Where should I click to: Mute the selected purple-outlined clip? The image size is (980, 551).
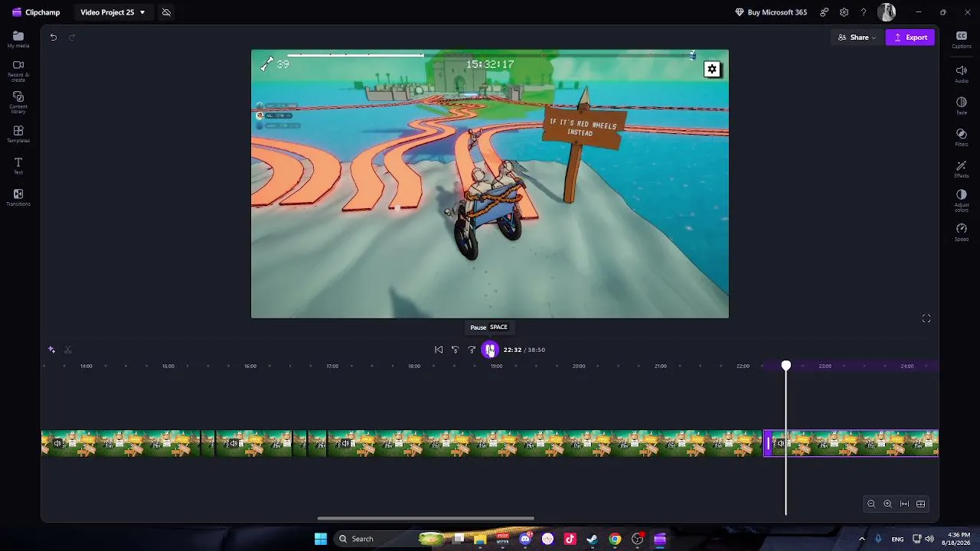click(780, 443)
